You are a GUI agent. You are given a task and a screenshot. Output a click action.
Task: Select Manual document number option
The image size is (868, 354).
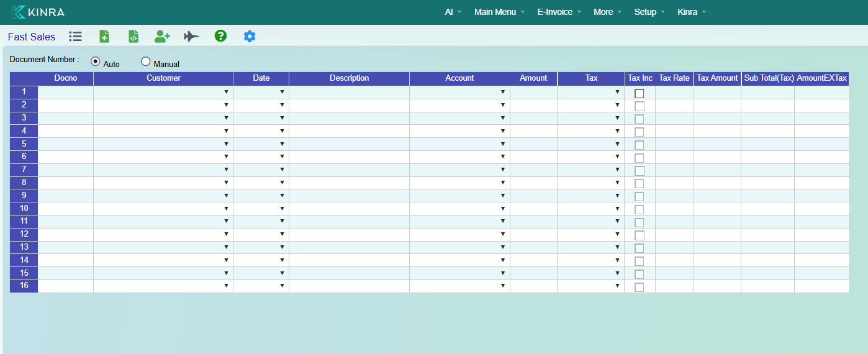point(146,61)
